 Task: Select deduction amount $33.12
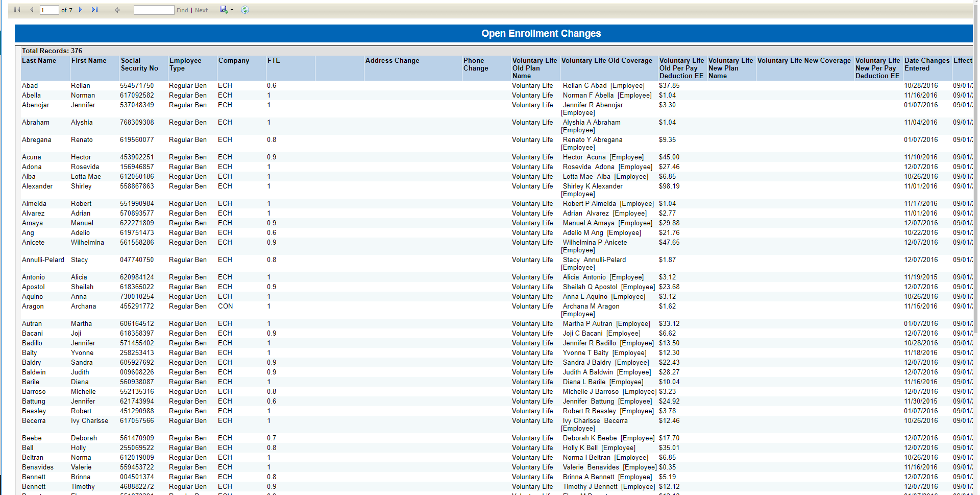(x=669, y=323)
